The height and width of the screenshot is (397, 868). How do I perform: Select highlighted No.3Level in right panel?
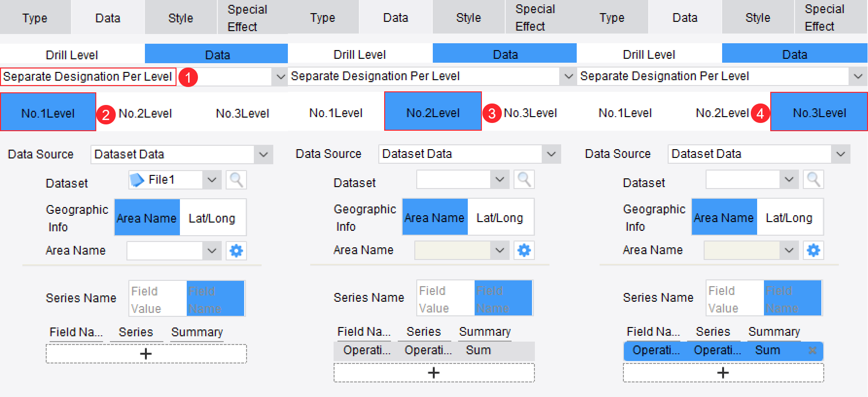pos(819,113)
